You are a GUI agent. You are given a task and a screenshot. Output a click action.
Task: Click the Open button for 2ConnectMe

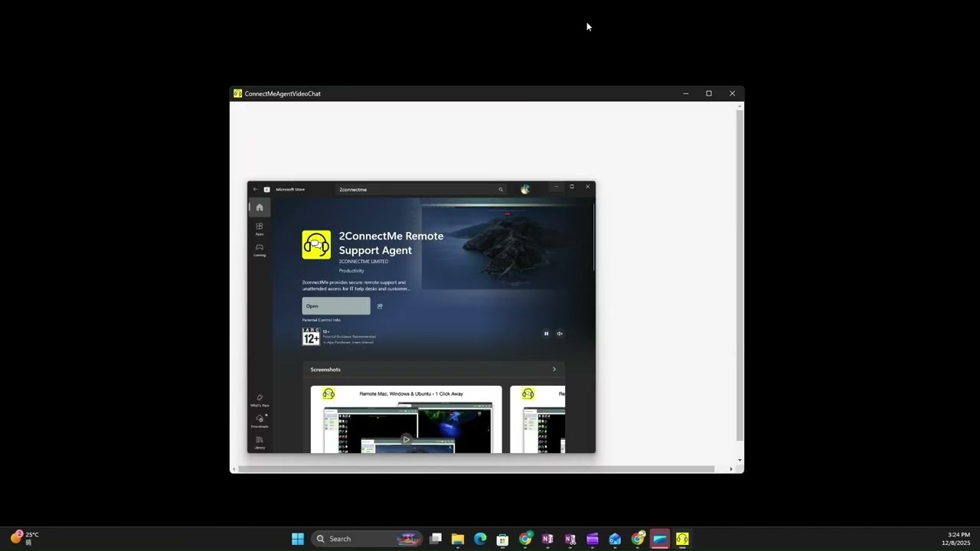click(x=336, y=306)
